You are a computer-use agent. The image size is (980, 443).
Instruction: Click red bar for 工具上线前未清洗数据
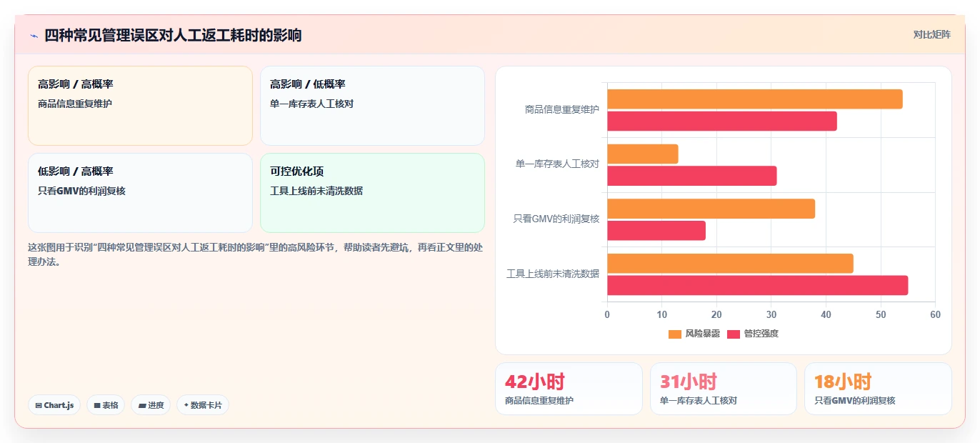[758, 285]
